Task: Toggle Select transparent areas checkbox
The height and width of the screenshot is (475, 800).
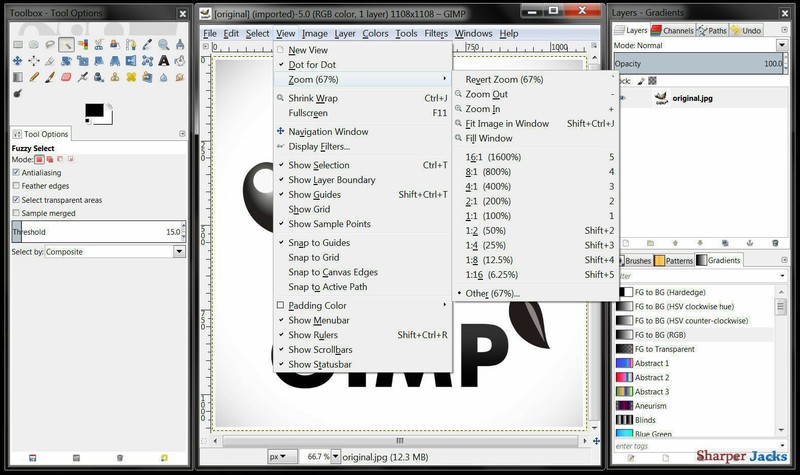Action: 16,199
